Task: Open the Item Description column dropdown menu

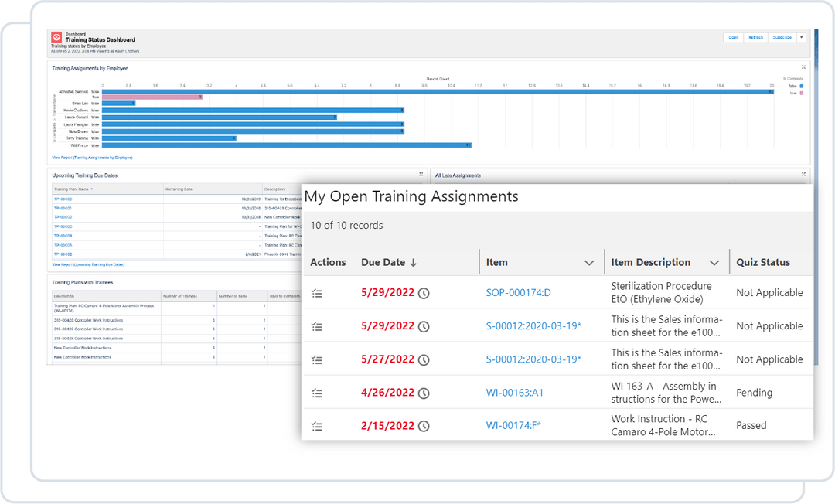Action: point(715,262)
